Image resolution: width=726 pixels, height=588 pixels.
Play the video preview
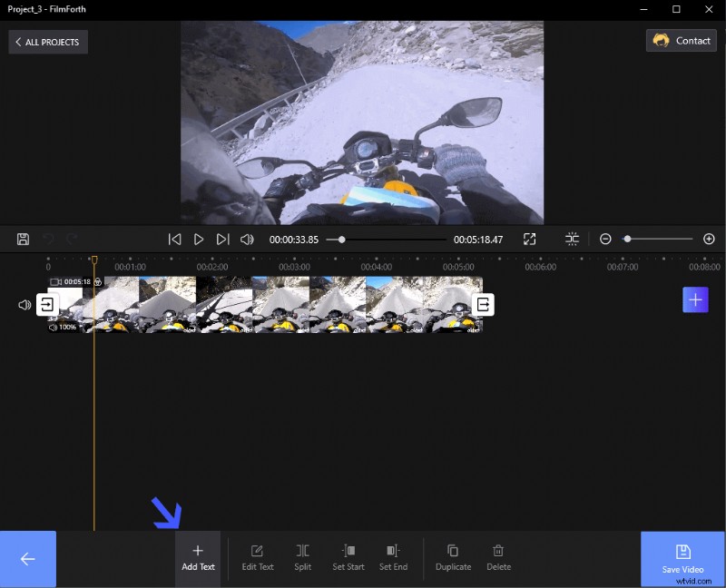click(x=199, y=239)
